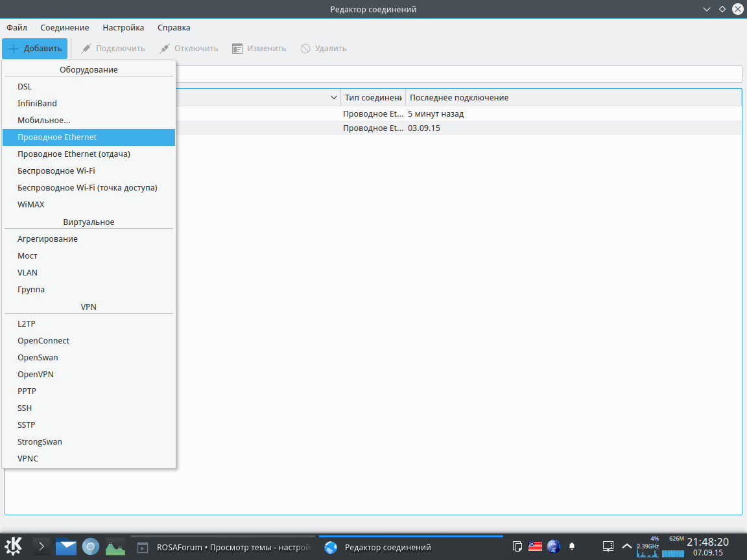Click the round blue browser icon in taskbar
This screenshot has height=560, width=747.
tap(91, 546)
